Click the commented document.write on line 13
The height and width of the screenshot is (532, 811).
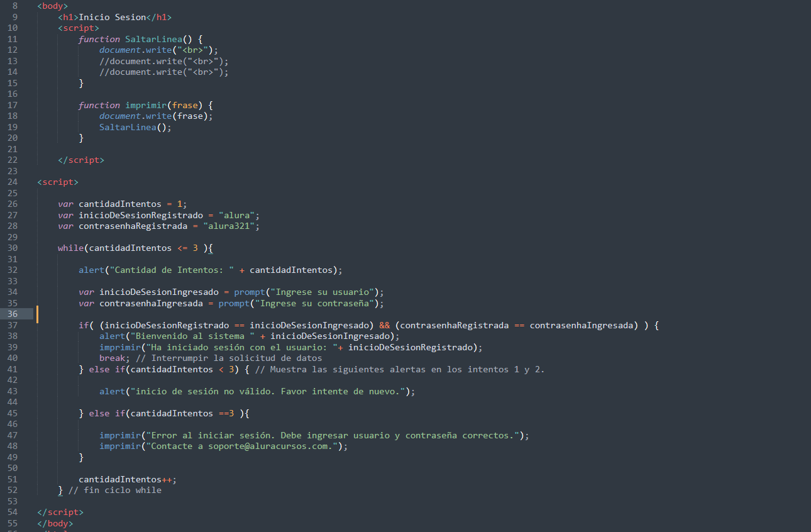pyautogui.click(x=164, y=61)
